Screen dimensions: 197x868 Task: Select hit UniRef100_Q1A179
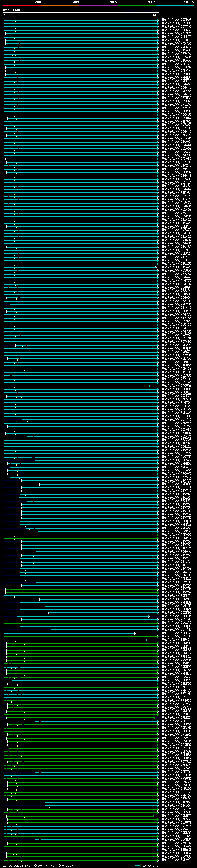(x=177, y=64)
